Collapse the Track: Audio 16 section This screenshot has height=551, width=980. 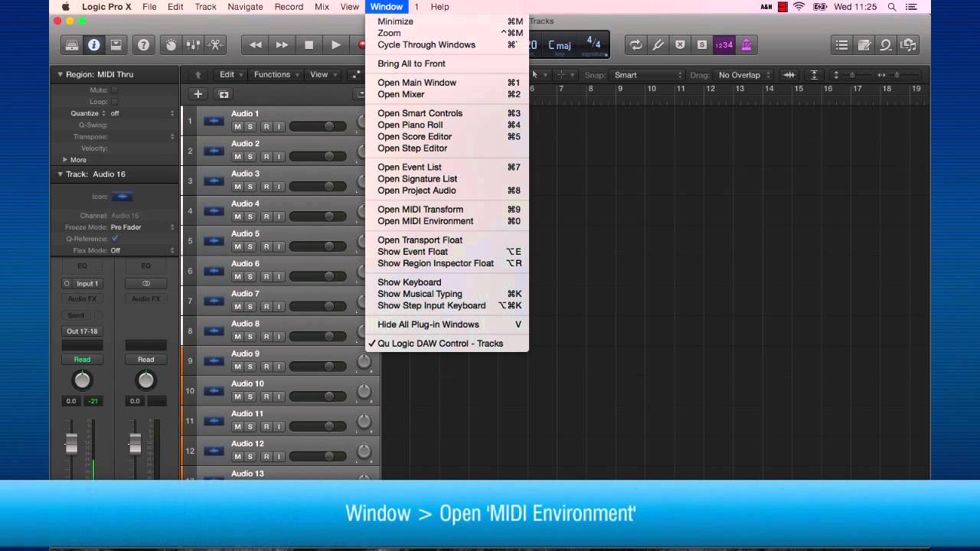[x=60, y=174]
